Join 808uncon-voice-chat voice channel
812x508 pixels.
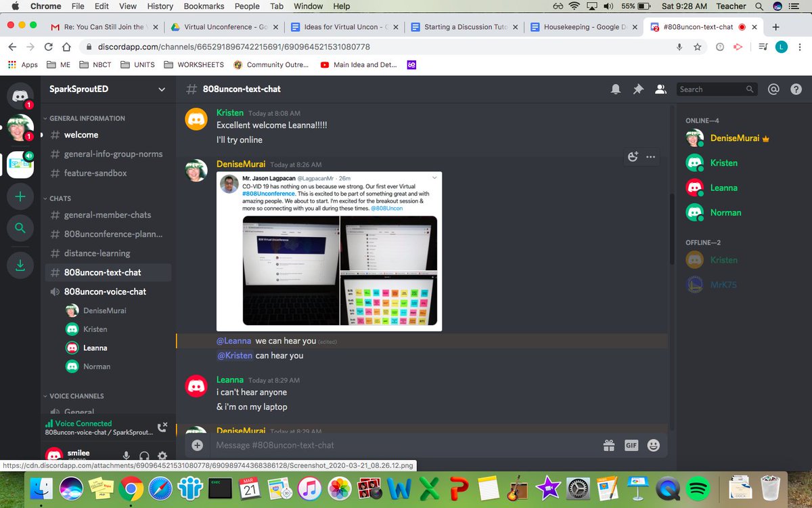click(x=108, y=291)
